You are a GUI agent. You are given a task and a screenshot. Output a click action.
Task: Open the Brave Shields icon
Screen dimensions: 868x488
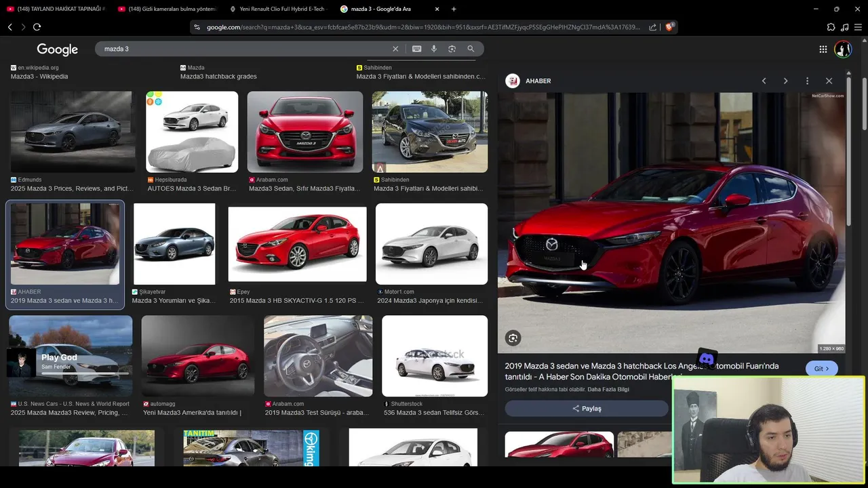669,27
